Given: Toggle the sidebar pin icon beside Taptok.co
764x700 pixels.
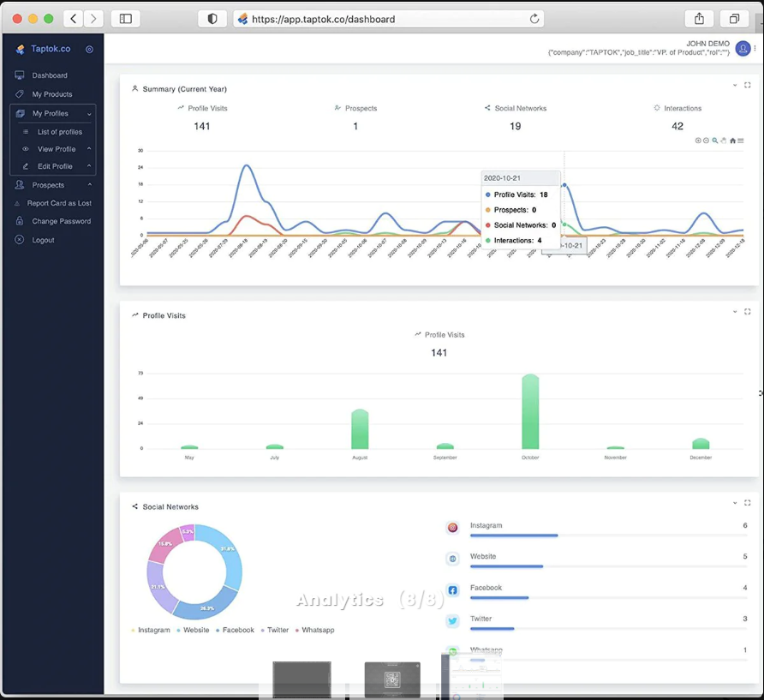Looking at the screenshot, I should tap(89, 49).
